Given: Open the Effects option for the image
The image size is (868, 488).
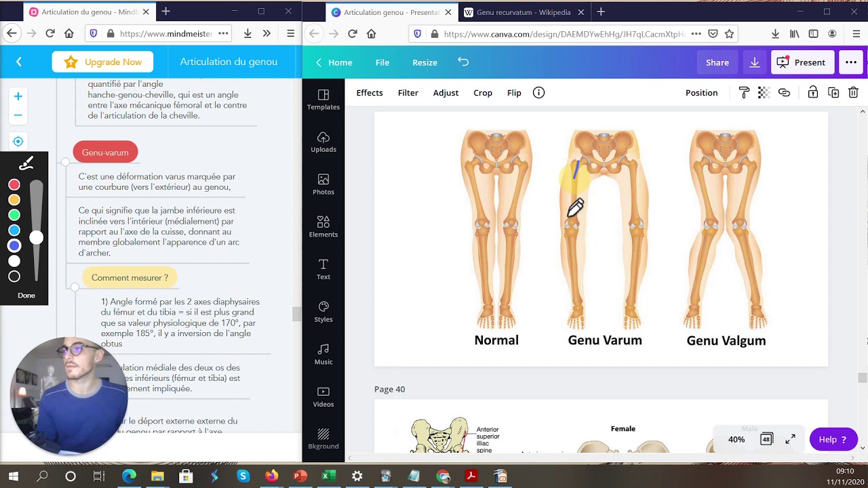Looking at the screenshot, I should pyautogui.click(x=370, y=93).
